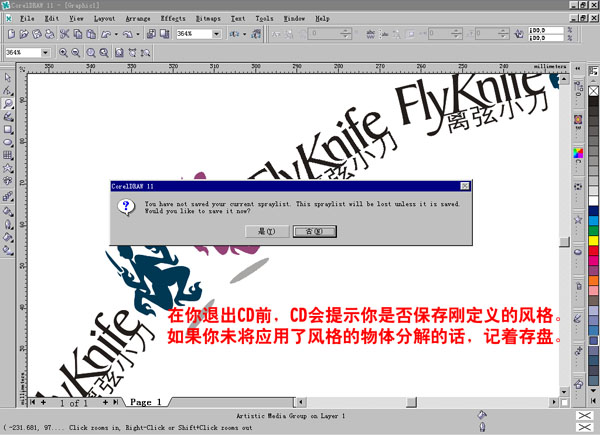Click the Print icon in toolbar
600x435 pixels.
click(x=50, y=34)
